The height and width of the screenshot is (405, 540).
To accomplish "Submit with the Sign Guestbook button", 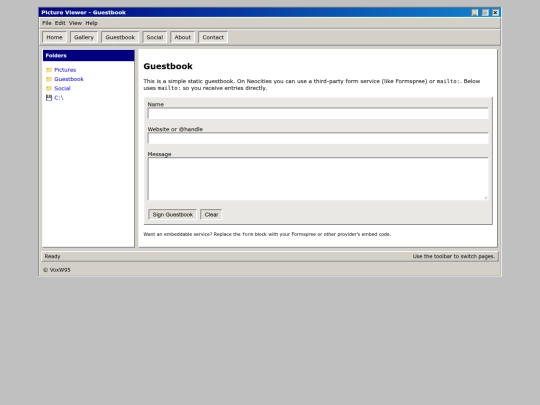I will 173,215.
